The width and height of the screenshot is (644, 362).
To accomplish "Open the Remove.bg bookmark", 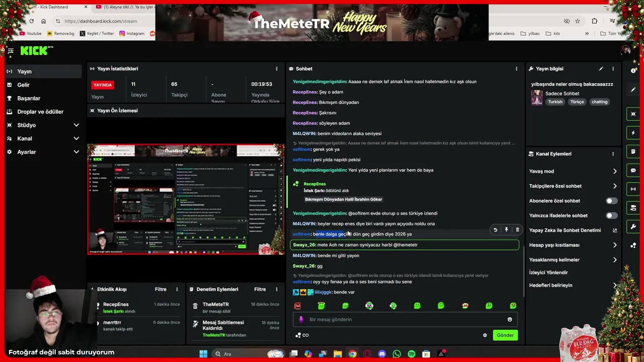I will [60, 34].
